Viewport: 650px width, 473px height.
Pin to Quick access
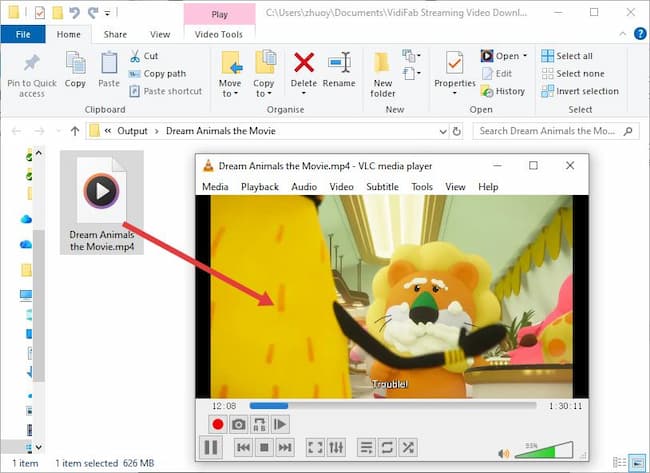32,76
